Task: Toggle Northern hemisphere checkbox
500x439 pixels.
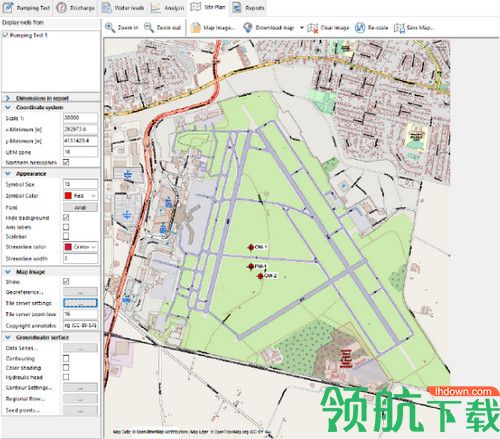Action: pyautogui.click(x=66, y=162)
